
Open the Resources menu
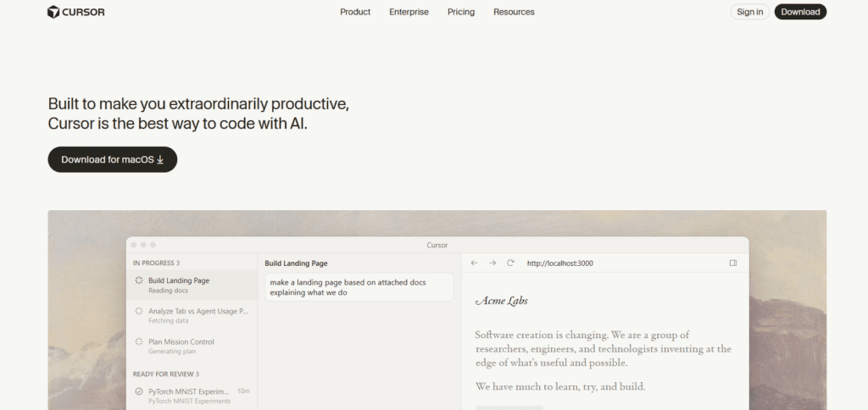[x=514, y=12]
